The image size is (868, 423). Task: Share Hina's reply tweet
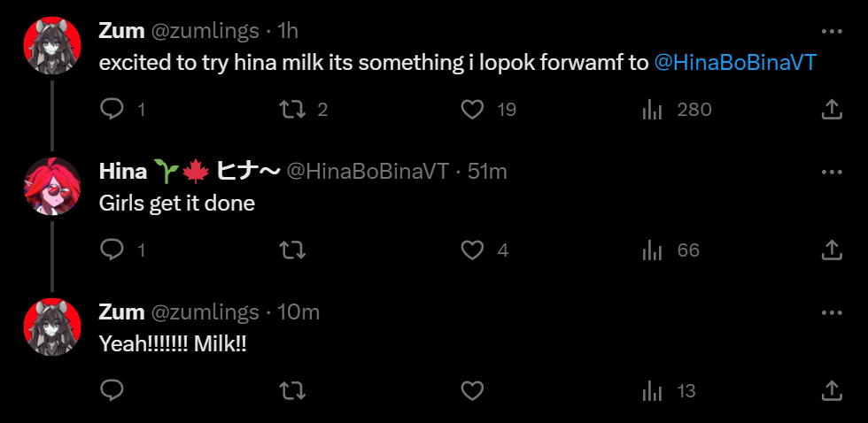[x=832, y=250]
